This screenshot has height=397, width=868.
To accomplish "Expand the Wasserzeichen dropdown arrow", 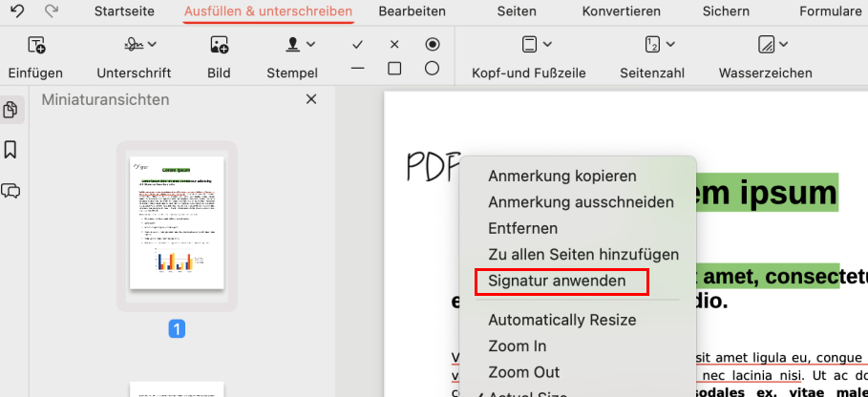I will click(x=784, y=44).
